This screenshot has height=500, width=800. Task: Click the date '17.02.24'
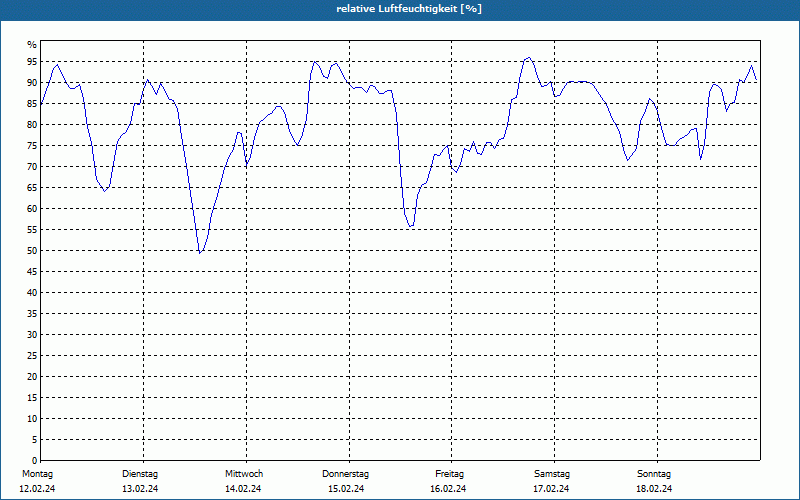[x=551, y=489]
